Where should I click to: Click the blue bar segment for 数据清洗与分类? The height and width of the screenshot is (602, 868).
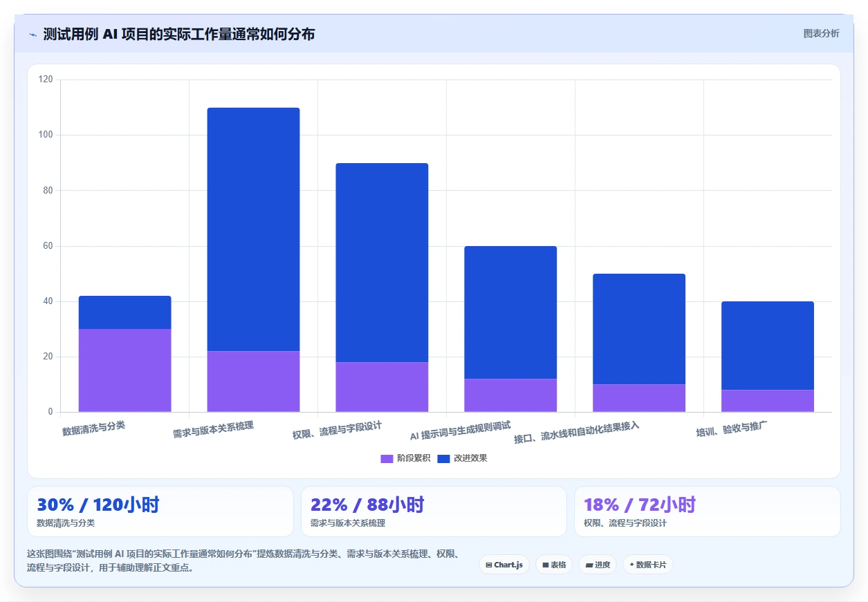point(125,312)
